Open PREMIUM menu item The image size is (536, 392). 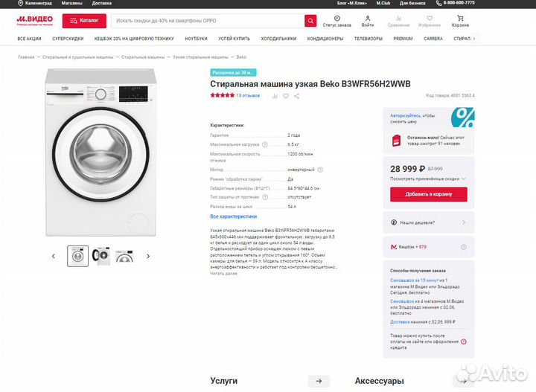[403, 39]
